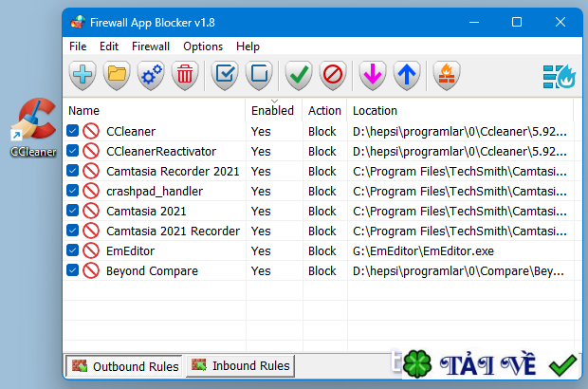Select the Outbound Rules tab

[x=124, y=366]
